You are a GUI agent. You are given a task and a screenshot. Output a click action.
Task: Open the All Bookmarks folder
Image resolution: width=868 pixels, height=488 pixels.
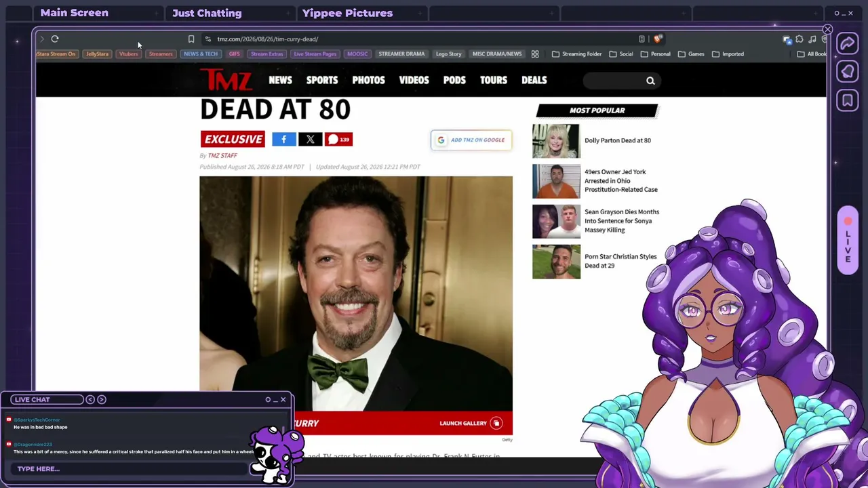coord(812,54)
